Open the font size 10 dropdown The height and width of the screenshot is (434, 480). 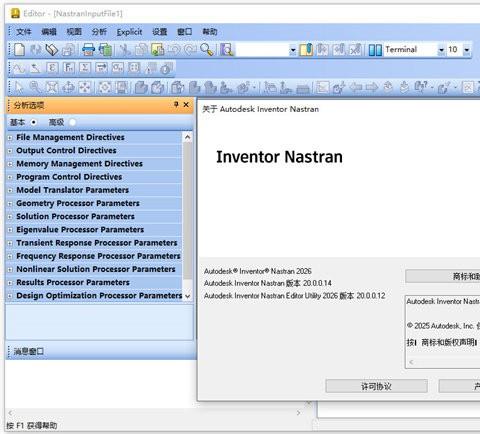click(467, 50)
